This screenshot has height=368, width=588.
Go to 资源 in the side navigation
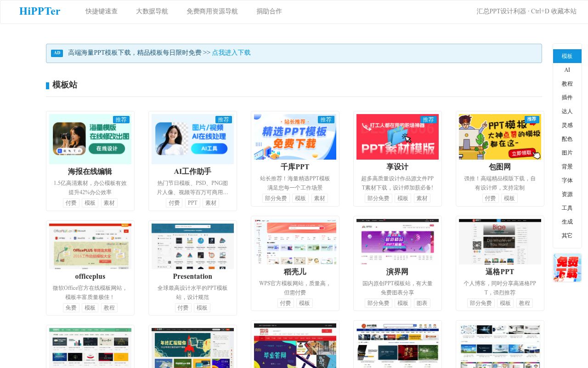567,194
